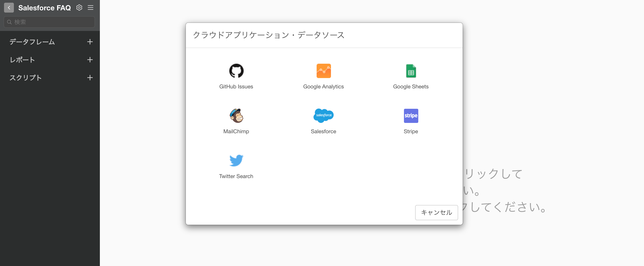644x266 pixels.
Task: Go back with the arrow button
Action: coord(9,8)
